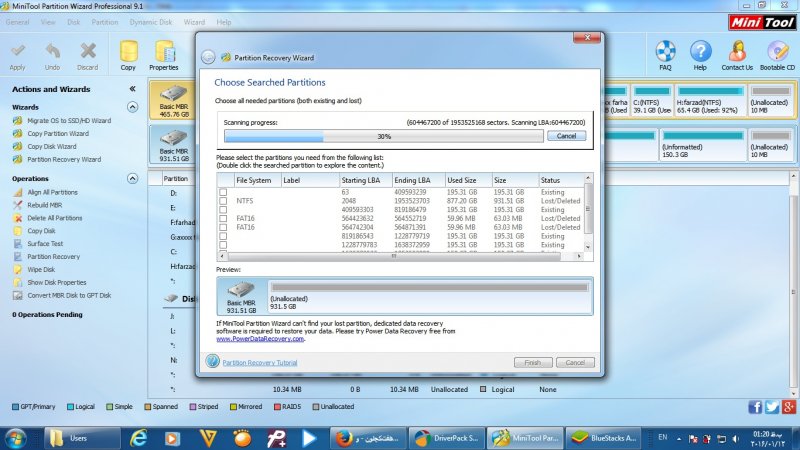The height and width of the screenshot is (450, 800).
Task: Check the partition starting at LBA 63
Action: (223, 192)
